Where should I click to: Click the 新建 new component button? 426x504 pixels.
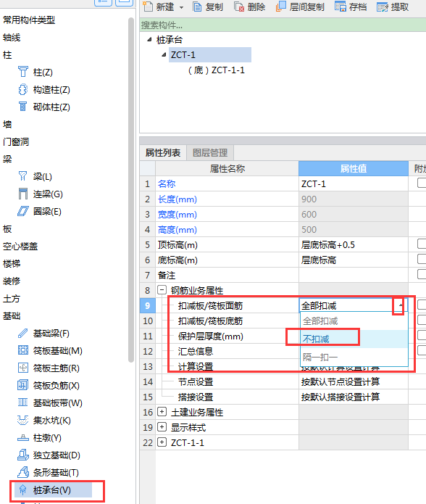[159, 7]
